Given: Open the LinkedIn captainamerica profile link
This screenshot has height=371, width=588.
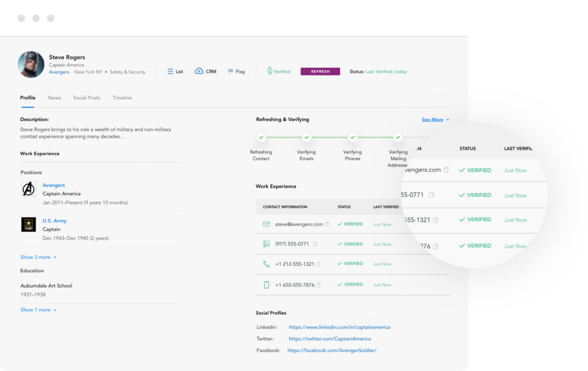Looking at the screenshot, I should point(339,327).
